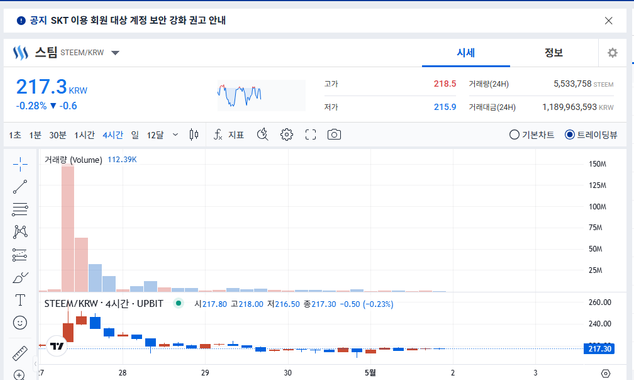The width and height of the screenshot is (634, 380).
Task: Switch to the 정보 tab
Action: 554,53
